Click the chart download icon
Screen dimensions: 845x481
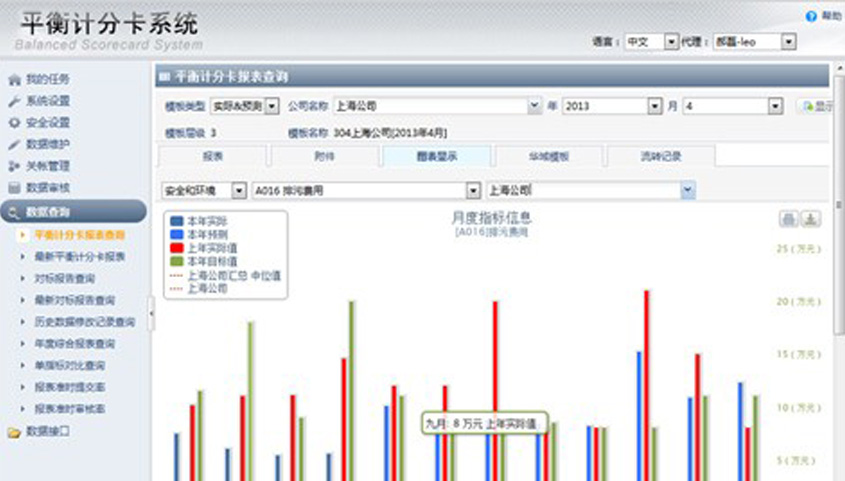(811, 219)
